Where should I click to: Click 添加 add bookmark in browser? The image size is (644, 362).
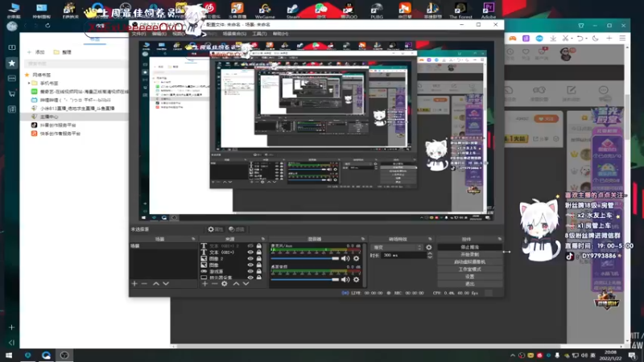pyautogui.click(x=35, y=52)
